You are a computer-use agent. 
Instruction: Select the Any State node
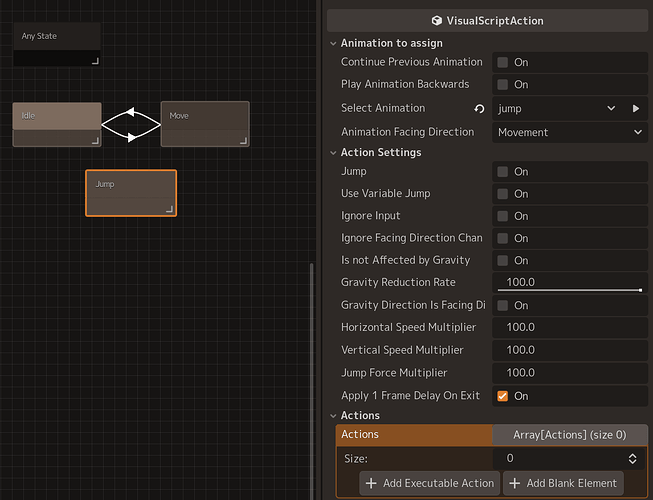pyautogui.click(x=57, y=44)
